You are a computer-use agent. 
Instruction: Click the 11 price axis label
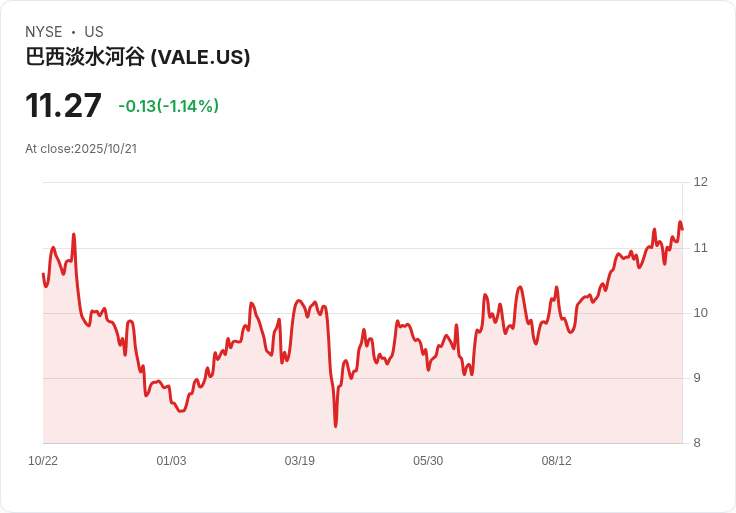700,248
